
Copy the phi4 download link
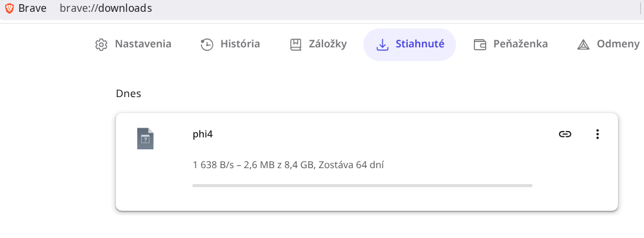coord(565,134)
